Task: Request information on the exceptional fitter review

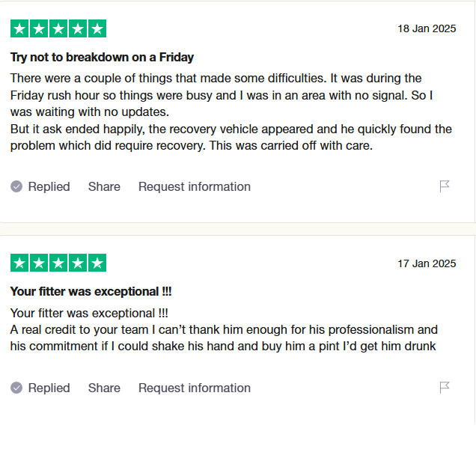Action: [x=195, y=388]
